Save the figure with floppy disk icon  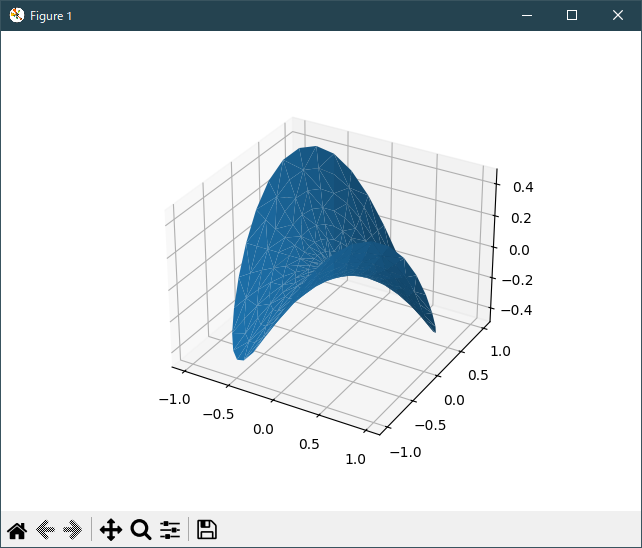(x=207, y=530)
